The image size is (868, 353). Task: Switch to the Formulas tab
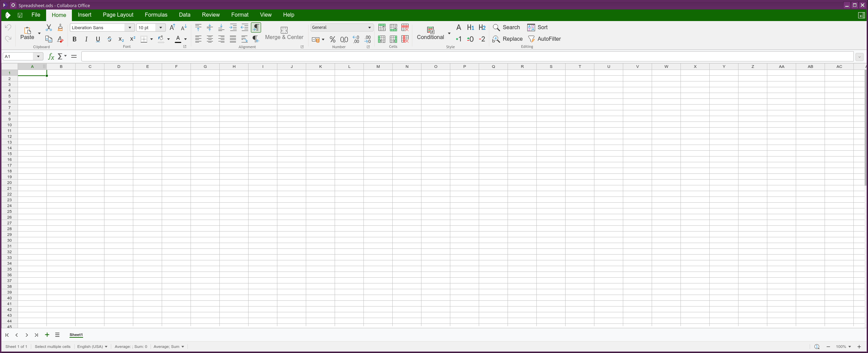coord(156,15)
